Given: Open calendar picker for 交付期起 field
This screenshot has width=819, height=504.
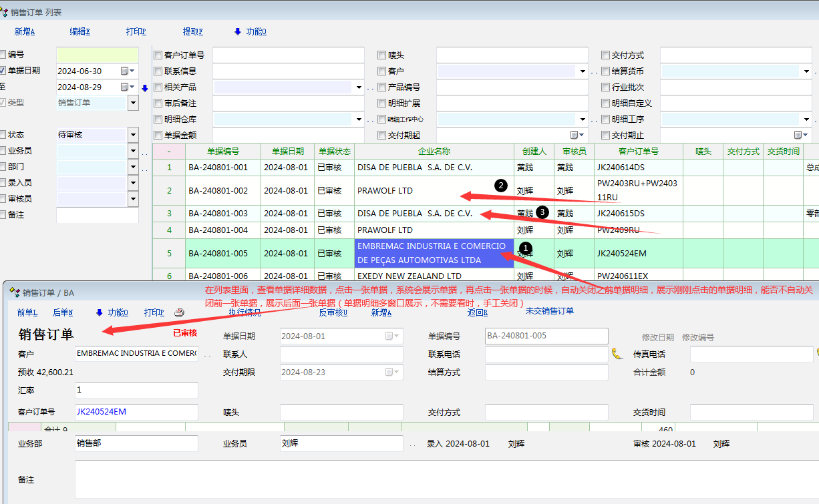Looking at the screenshot, I should click(574, 135).
